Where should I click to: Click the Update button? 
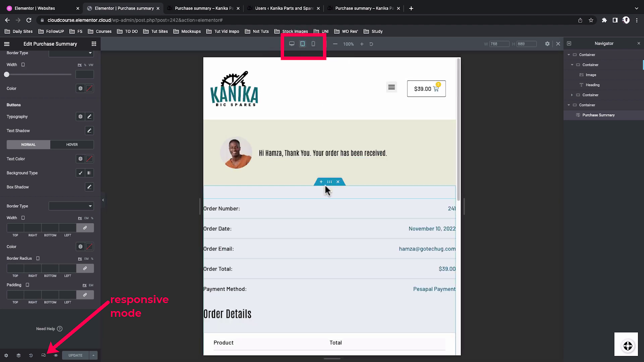pyautogui.click(x=75, y=356)
